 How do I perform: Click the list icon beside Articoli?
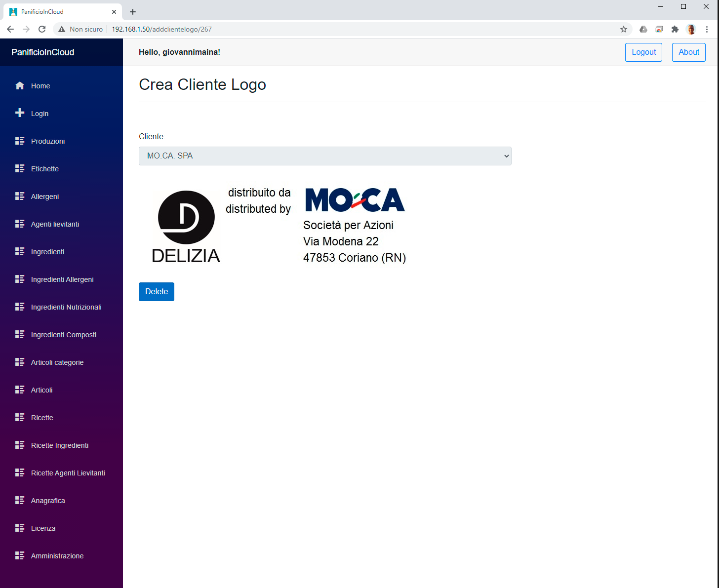pos(20,390)
